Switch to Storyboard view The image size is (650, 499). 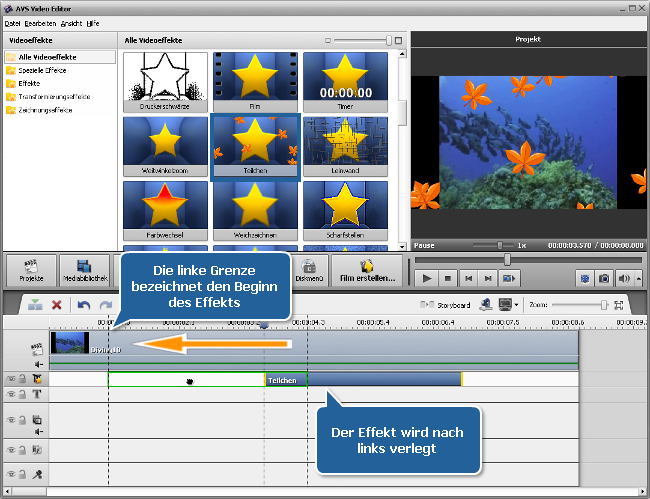pos(445,305)
